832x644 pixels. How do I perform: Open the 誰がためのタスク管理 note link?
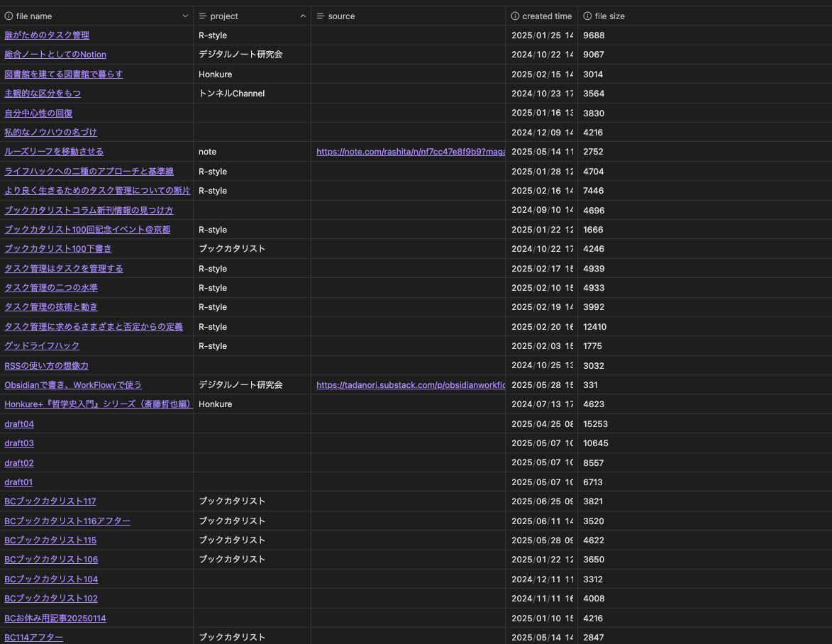point(47,35)
